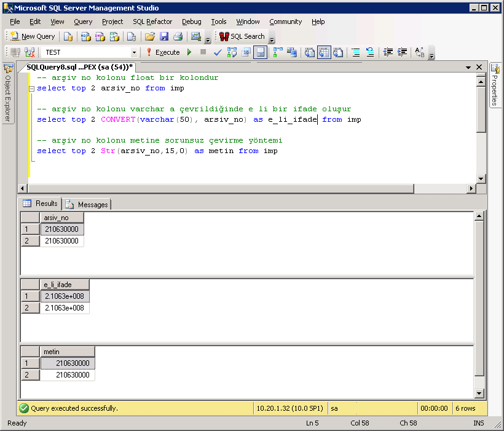Expand the SQL Editor toolbar overflow options

[x=431, y=52]
